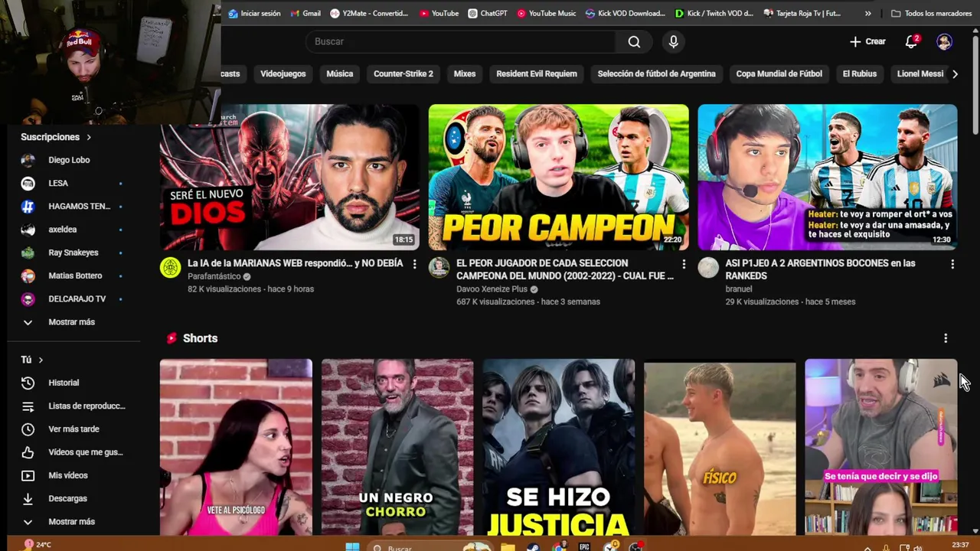Open the Shorts section options menu
Viewport: 980px width, 551px height.
tap(946, 338)
